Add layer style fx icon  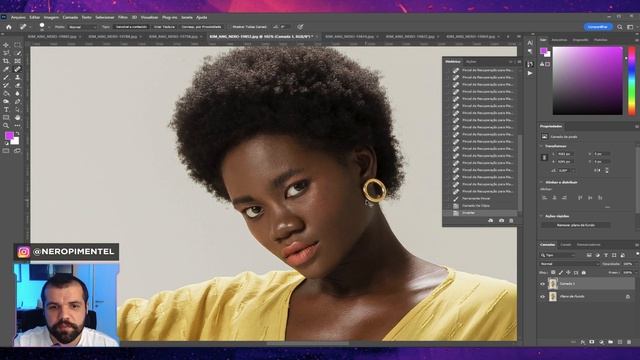583,342
